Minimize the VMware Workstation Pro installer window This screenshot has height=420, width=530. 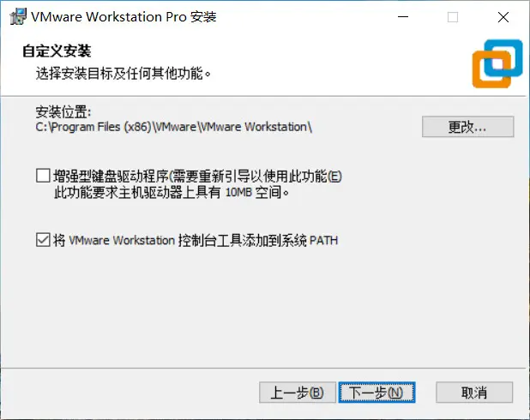click(403, 17)
